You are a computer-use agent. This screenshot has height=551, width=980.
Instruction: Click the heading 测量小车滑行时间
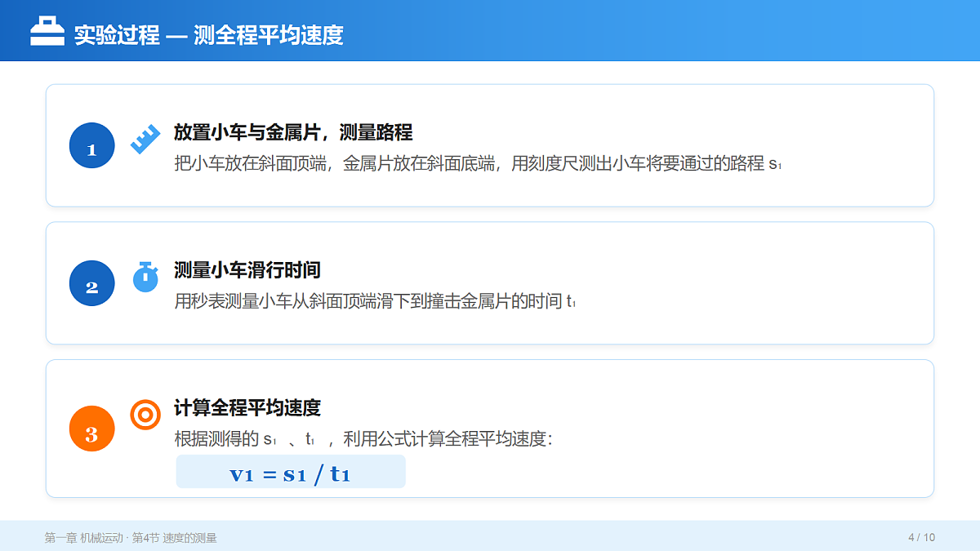247,270
